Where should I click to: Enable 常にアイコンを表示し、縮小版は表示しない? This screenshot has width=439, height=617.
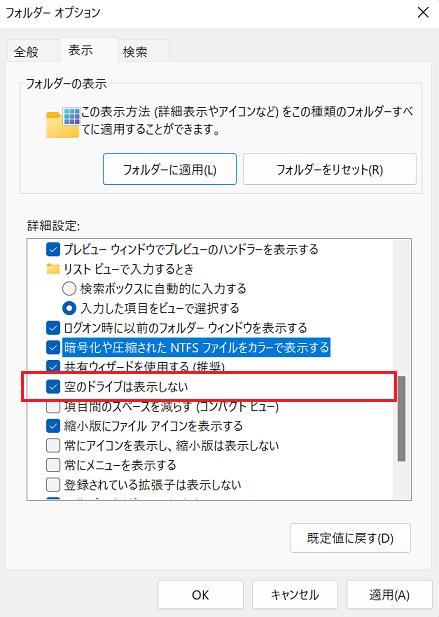point(53,445)
